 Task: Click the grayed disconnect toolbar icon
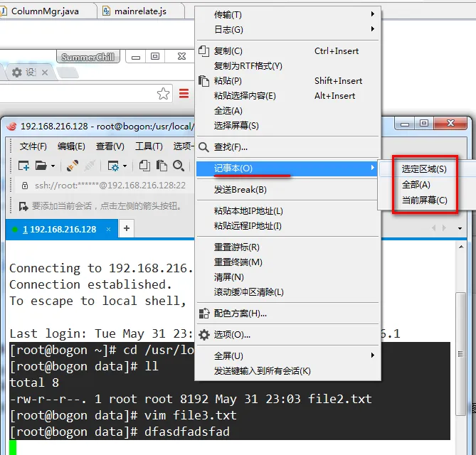[90, 166]
